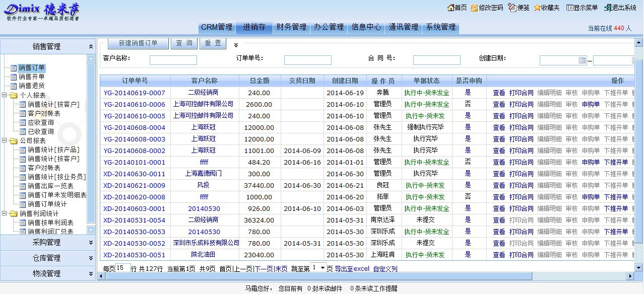644x294 pixels.
Task: Switch to the 财务管理 tab
Action: click(x=291, y=27)
